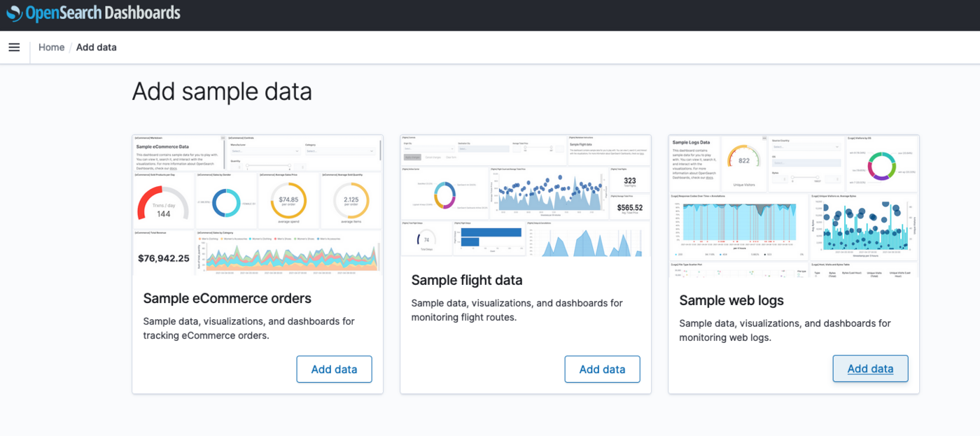980x436 pixels.
Task: Add data for Sample web logs
Action: coord(870,368)
